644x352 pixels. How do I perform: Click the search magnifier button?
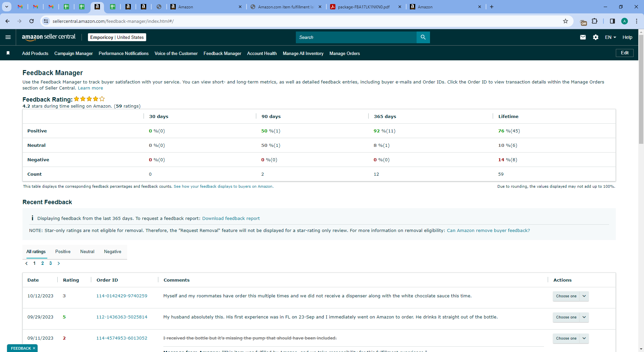click(423, 37)
